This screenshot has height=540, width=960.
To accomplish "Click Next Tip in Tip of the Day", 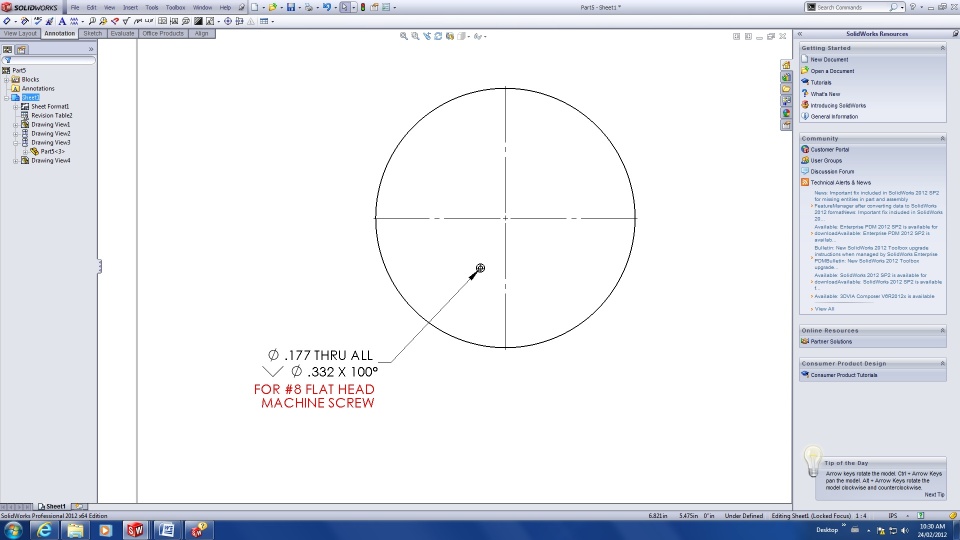I will click(x=934, y=495).
